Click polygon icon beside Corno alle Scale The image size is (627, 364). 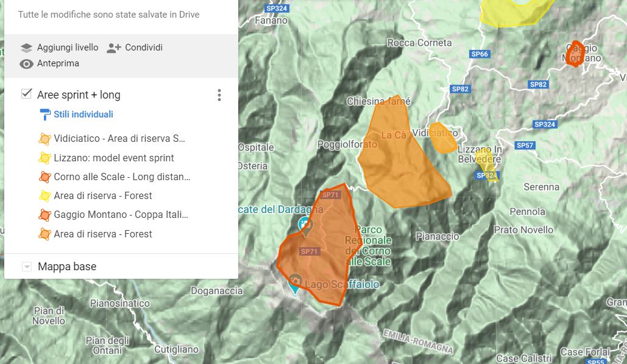[x=44, y=177]
